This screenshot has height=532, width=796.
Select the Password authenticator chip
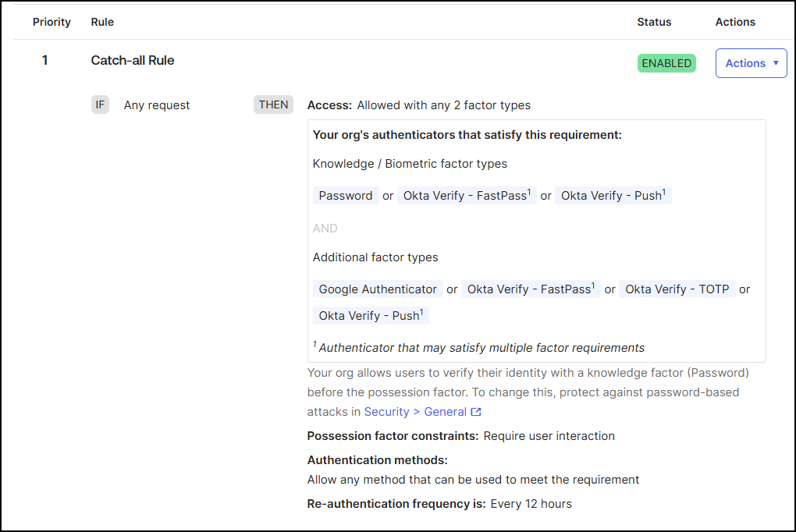(x=346, y=196)
